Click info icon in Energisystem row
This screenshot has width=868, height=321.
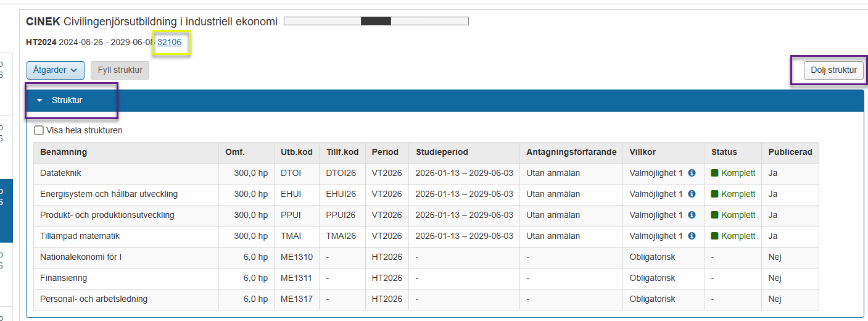pyautogui.click(x=692, y=194)
